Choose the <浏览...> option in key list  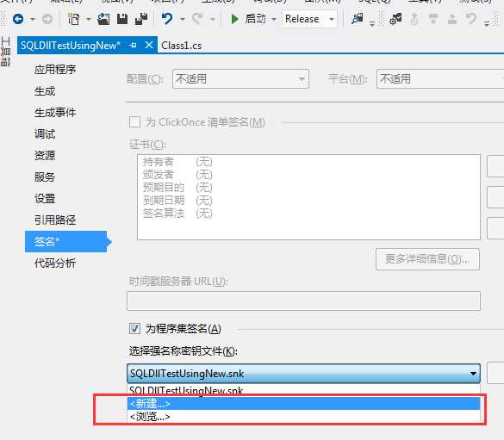click(x=303, y=417)
